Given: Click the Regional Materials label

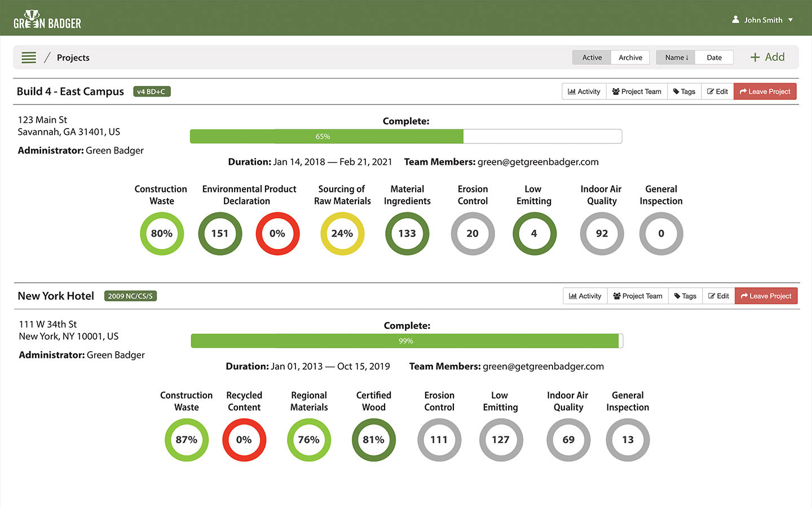Looking at the screenshot, I should 309,401.
